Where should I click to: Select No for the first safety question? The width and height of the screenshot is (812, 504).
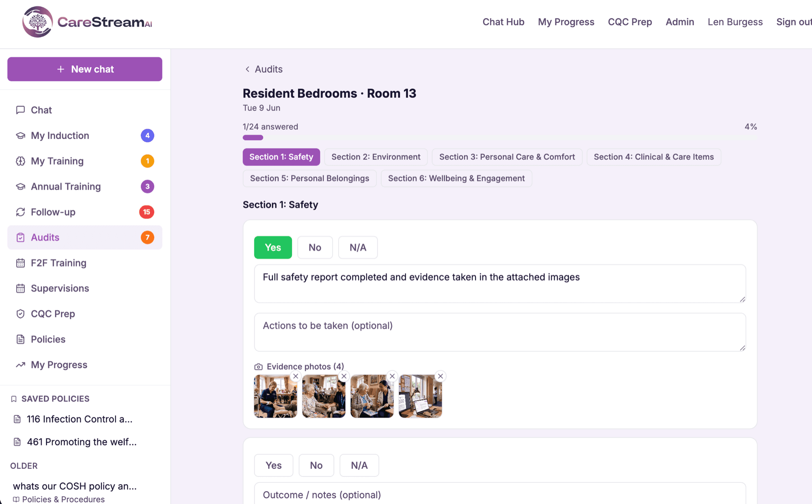[x=315, y=247]
